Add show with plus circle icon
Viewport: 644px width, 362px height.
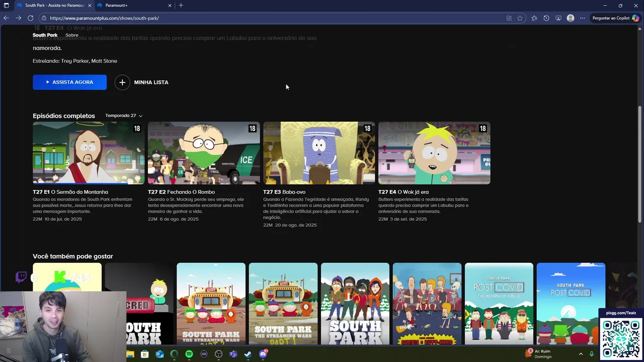point(122,82)
